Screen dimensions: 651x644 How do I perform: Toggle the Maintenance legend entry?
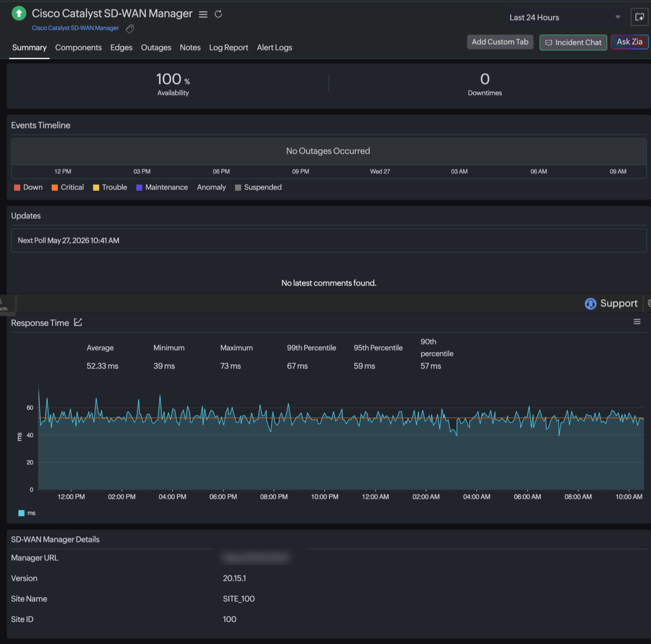click(162, 187)
